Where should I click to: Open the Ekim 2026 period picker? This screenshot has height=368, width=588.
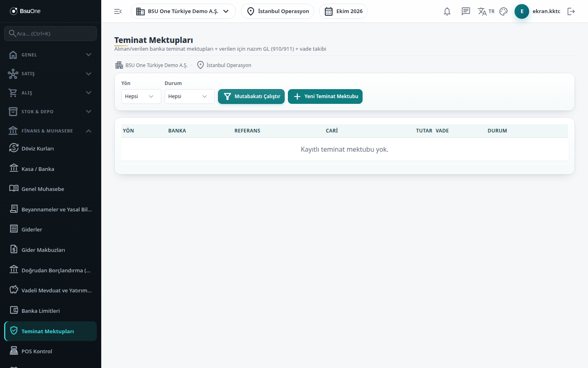343,11
